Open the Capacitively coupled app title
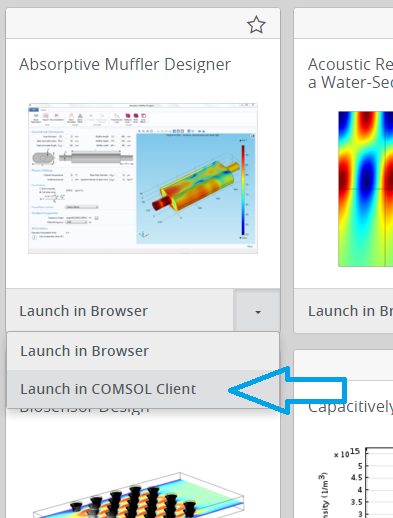 tap(350, 407)
